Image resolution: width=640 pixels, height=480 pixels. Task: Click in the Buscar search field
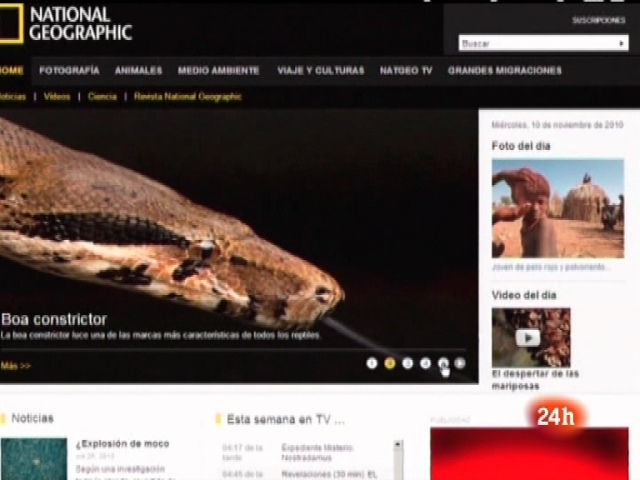pyautogui.click(x=537, y=43)
